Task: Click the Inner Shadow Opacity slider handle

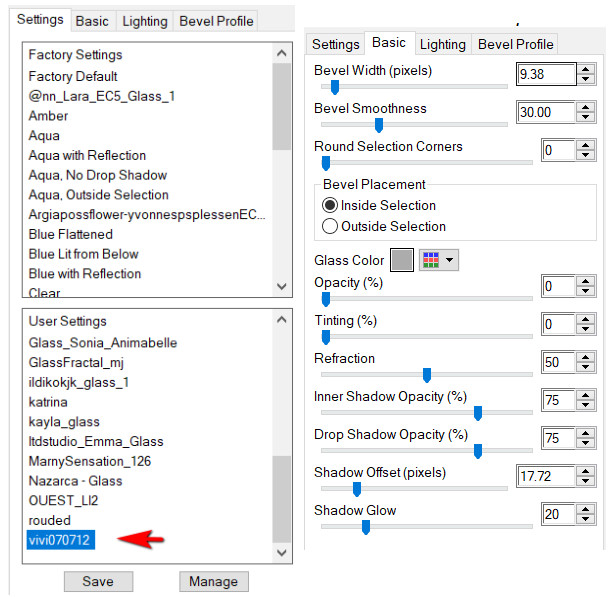Action: 478,412
